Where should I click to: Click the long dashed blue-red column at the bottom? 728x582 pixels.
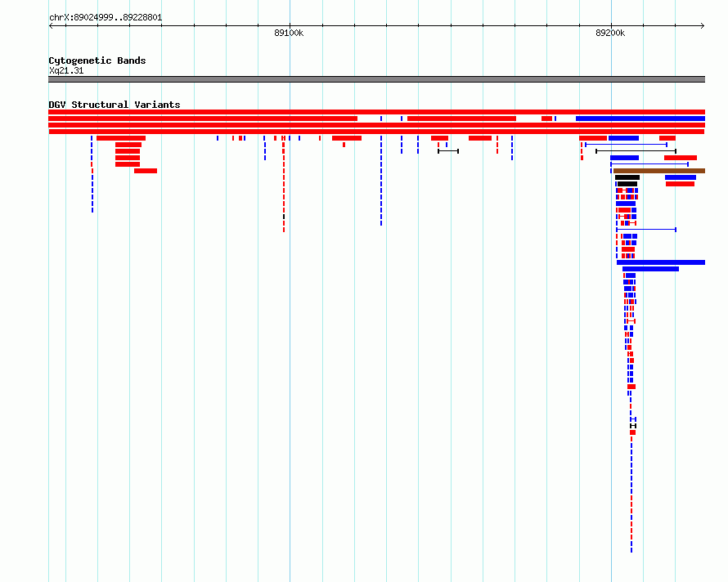631,495
